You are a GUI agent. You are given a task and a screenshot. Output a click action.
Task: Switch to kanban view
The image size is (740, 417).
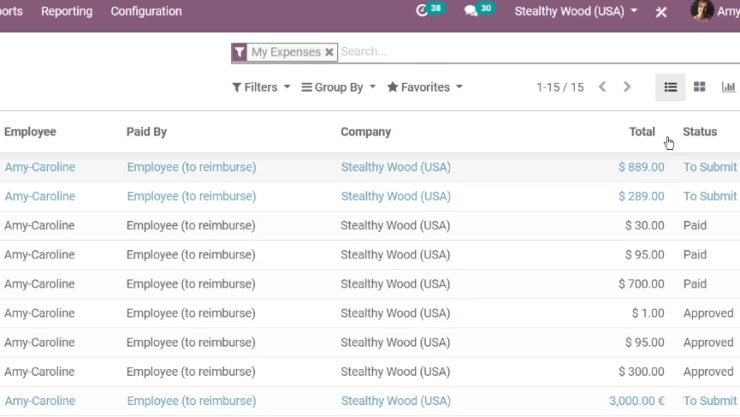pos(699,87)
